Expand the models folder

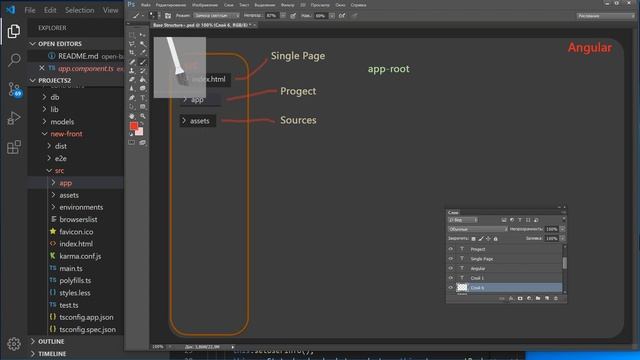tap(62, 122)
